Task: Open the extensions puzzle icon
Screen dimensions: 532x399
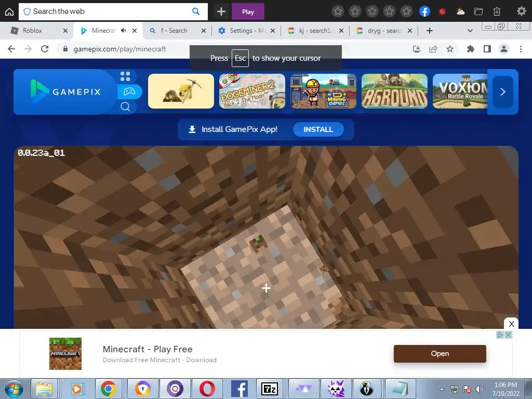Action: (470, 49)
